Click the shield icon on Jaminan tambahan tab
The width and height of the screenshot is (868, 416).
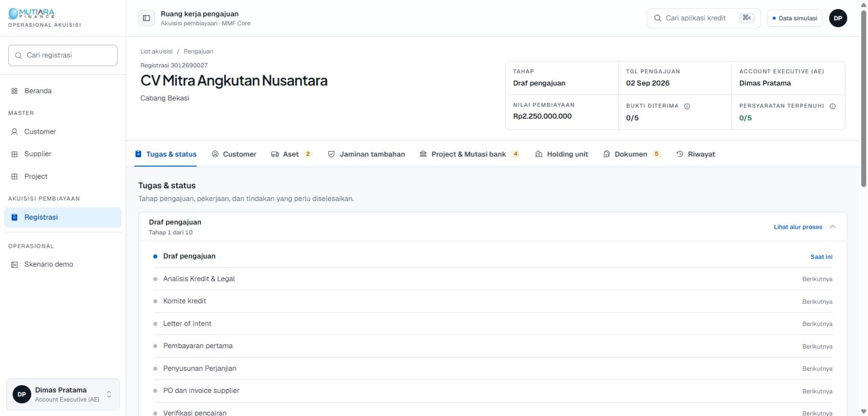pyautogui.click(x=331, y=154)
